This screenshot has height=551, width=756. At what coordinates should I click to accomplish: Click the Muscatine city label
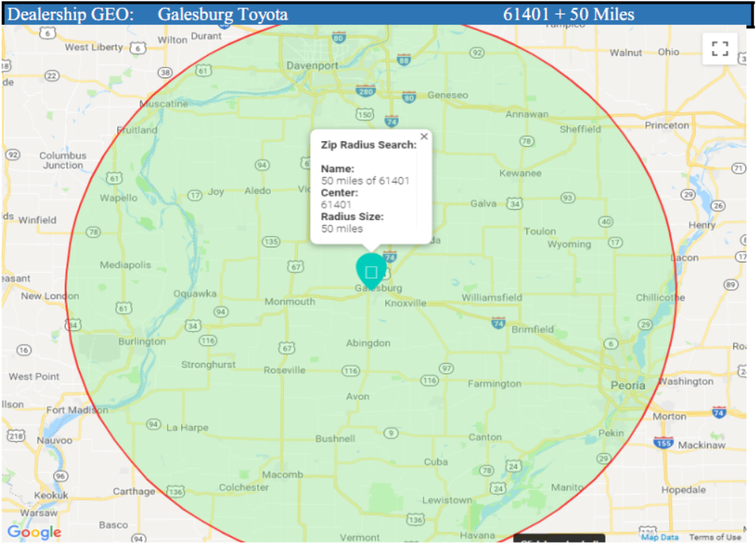164,104
